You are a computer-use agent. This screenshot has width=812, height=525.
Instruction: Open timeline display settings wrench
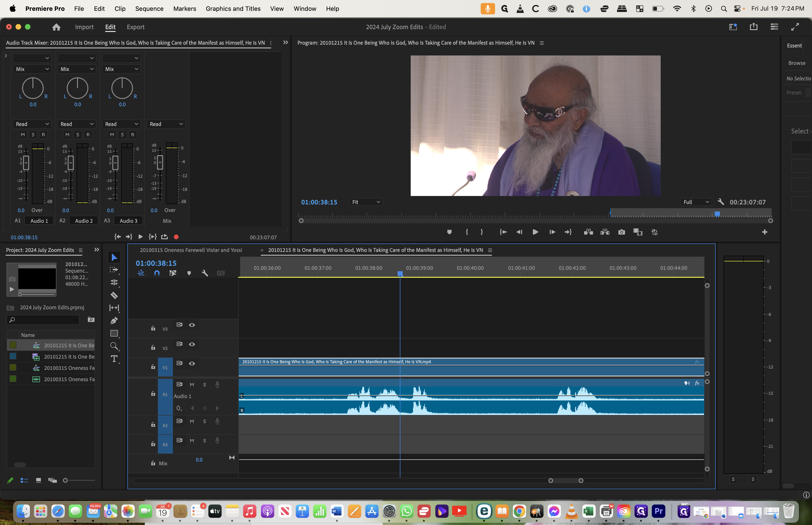point(205,273)
